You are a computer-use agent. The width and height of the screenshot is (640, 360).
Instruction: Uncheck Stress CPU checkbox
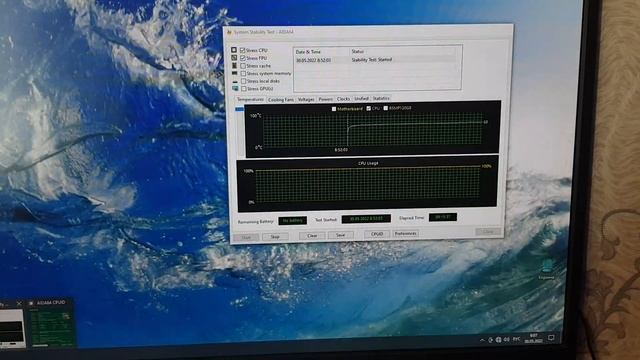click(242, 50)
